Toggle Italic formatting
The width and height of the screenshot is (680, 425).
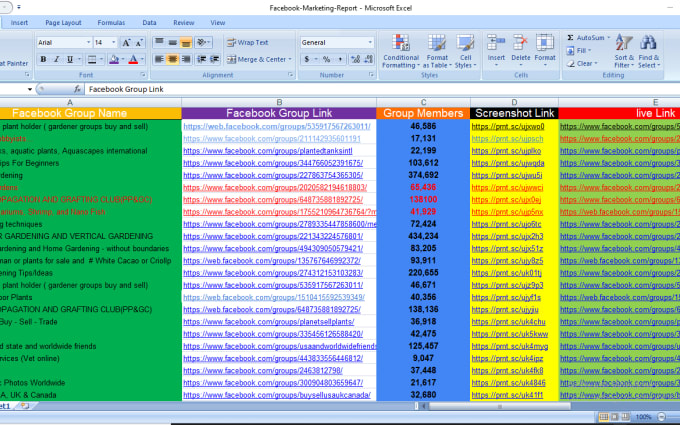56,59
